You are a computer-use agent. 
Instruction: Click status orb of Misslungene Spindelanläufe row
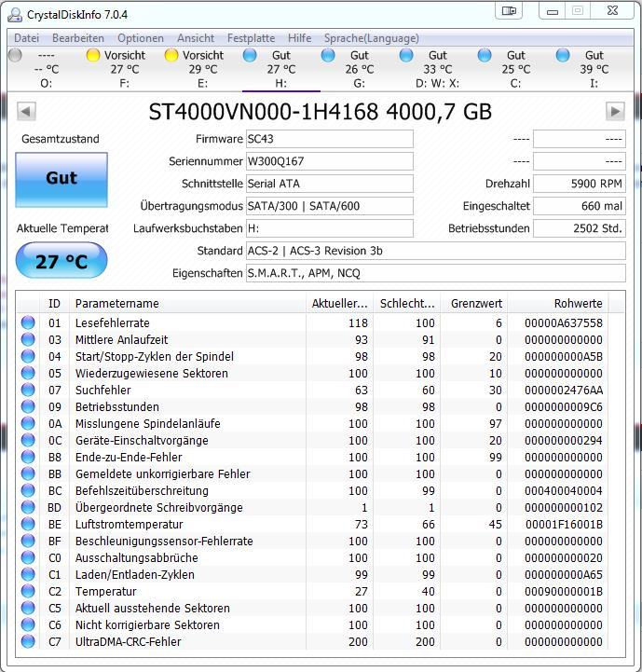tap(28, 423)
